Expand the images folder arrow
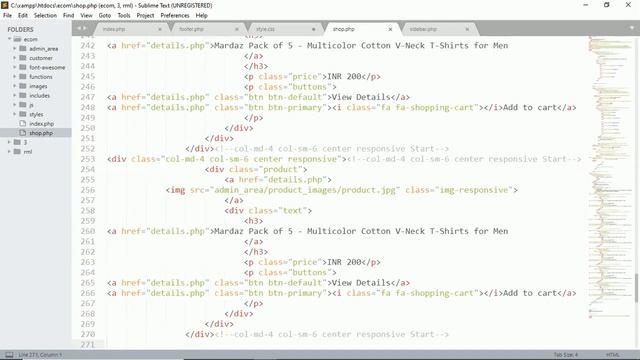Screen dimensions: 640x360 click(x=15, y=86)
